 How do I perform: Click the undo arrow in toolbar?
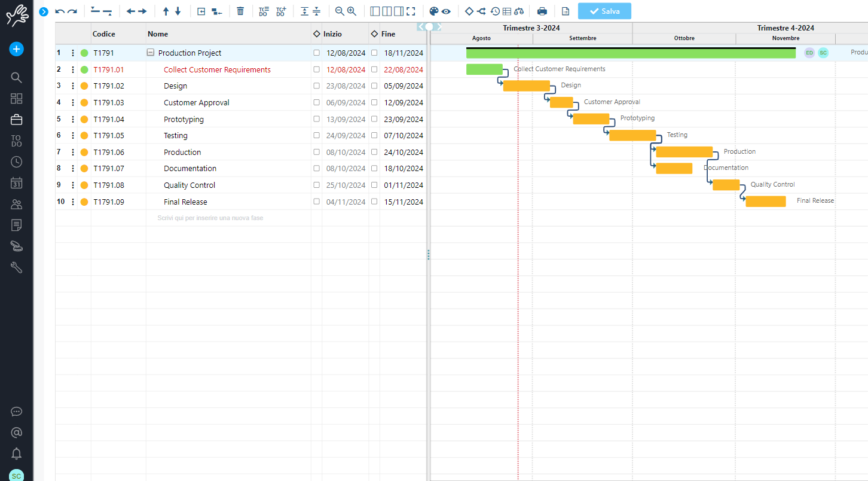pos(60,11)
